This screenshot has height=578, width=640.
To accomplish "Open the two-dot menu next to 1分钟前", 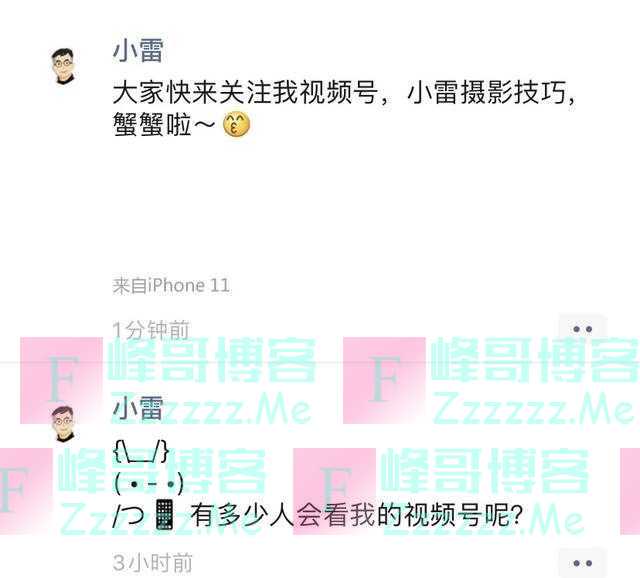I will pos(582,329).
